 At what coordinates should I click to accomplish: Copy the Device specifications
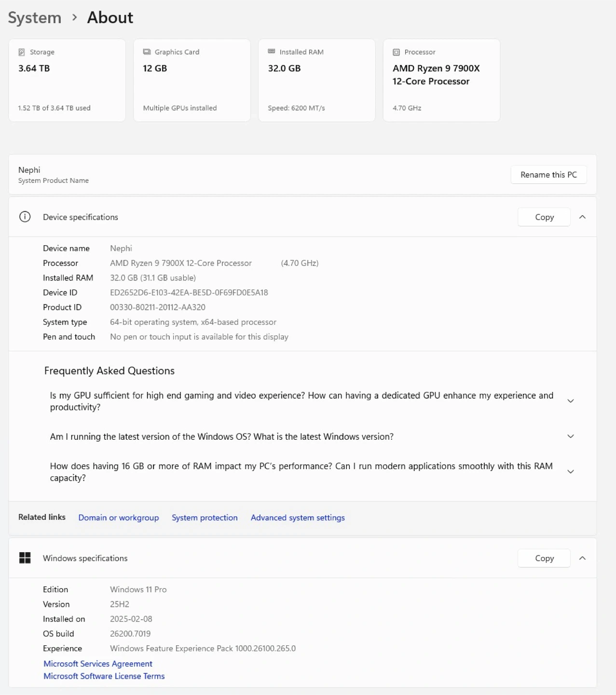pos(544,217)
